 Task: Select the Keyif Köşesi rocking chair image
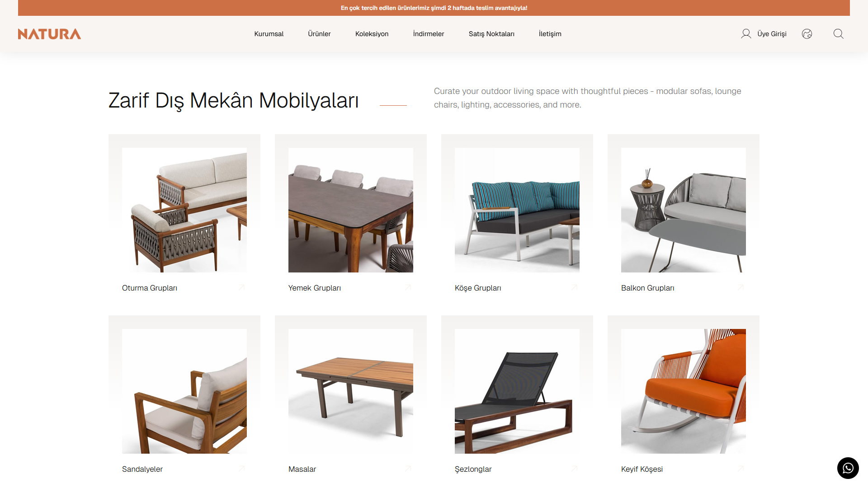pyautogui.click(x=684, y=391)
